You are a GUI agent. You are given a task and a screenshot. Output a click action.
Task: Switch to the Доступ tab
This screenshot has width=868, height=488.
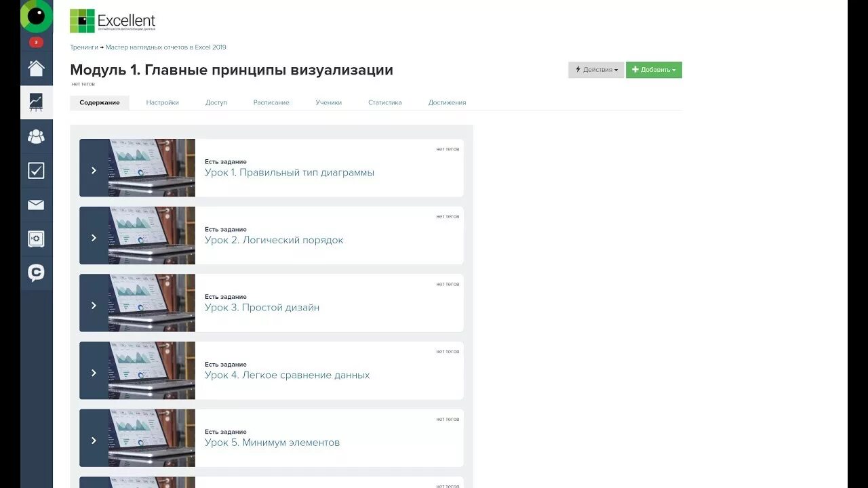216,102
